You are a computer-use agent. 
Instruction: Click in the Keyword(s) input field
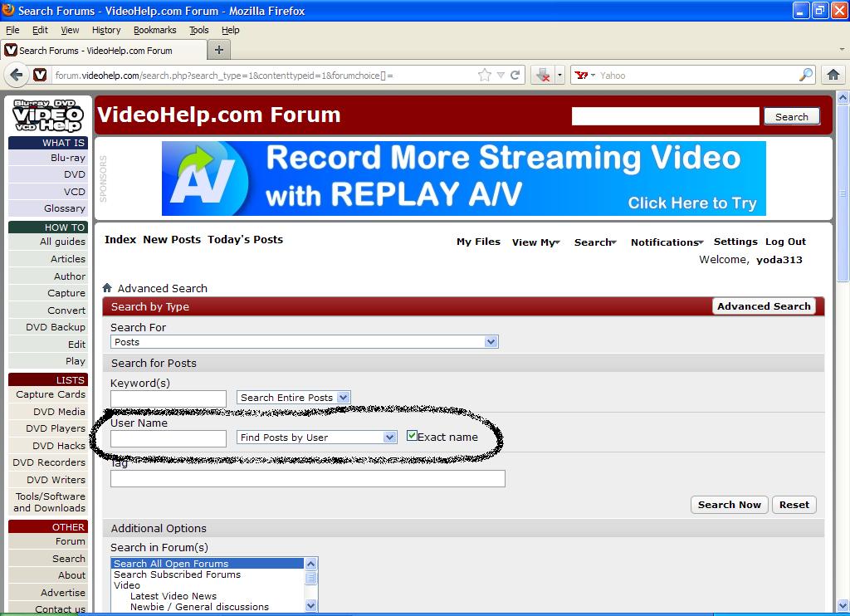tap(169, 398)
